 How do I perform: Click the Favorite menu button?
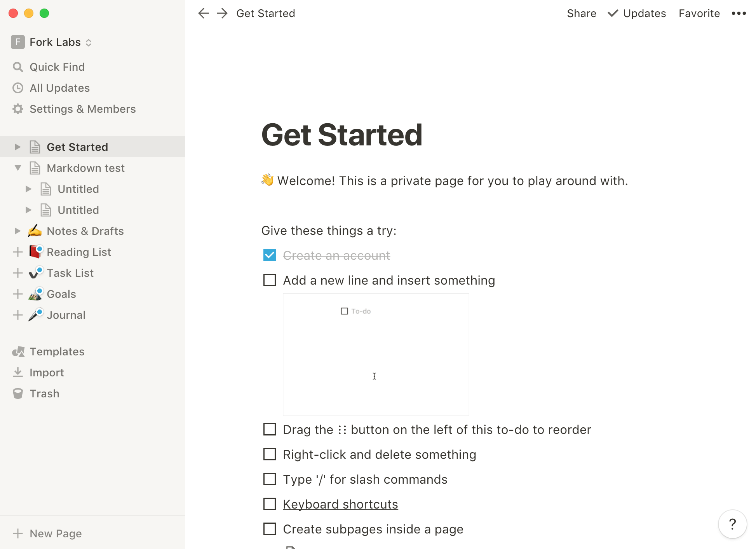pos(699,13)
